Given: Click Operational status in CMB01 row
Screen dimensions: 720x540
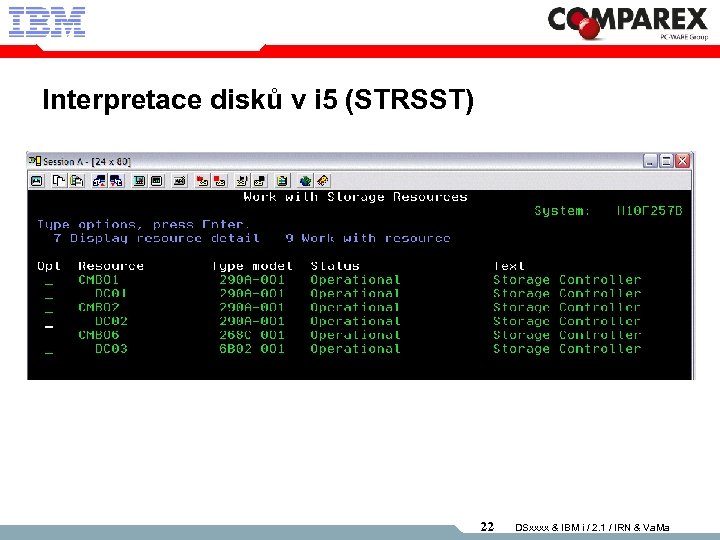Looking at the screenshot, I should (x=355, y=280).
